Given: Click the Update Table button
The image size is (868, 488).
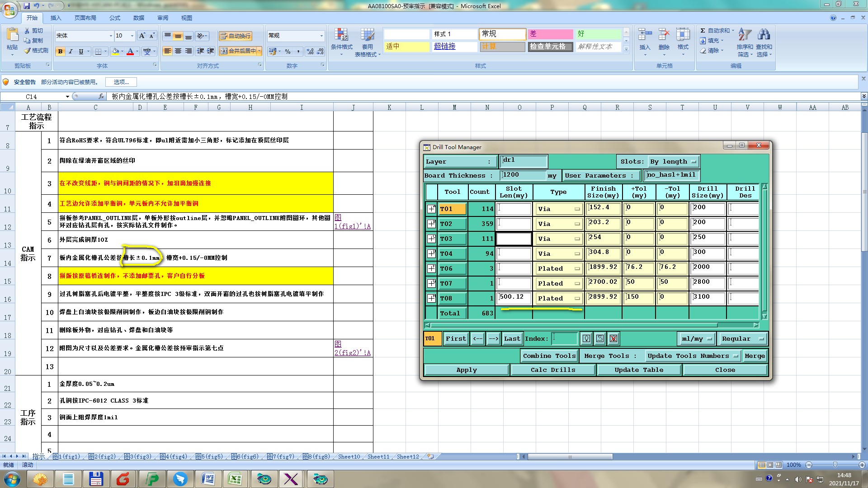Looking at the screenshot, I should pos(639,370).
